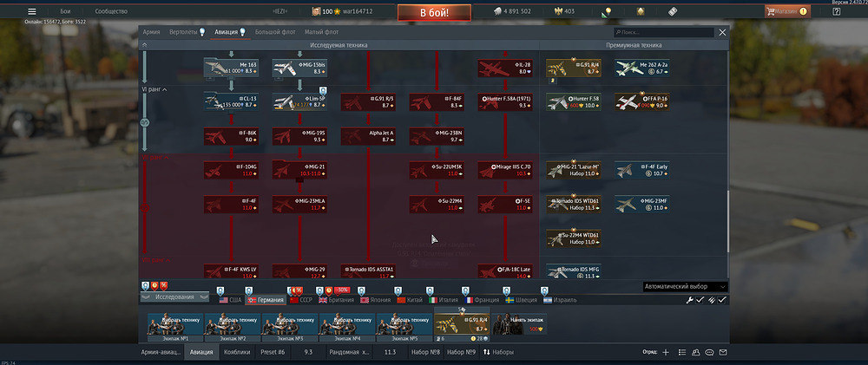Open the MiG-21 group folder

click(299, 170)
